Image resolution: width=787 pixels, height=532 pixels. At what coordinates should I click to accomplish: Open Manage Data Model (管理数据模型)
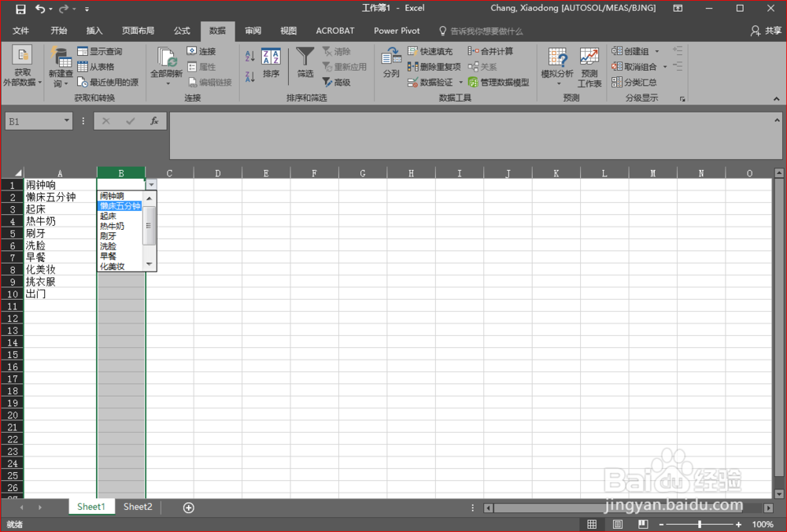coord(498,83)
